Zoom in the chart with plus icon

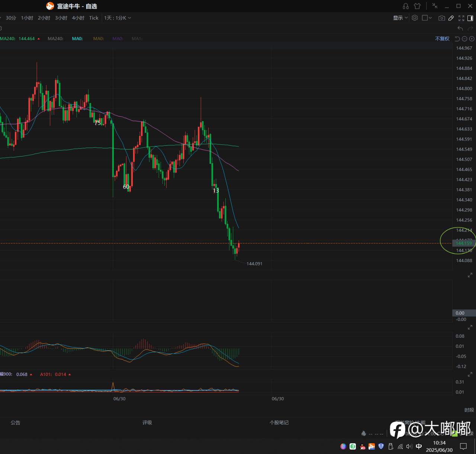[x=472, y=39]
